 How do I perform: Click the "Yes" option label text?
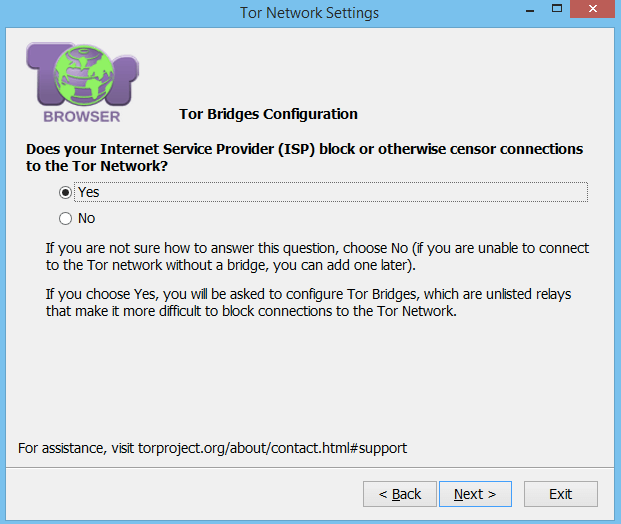coord(88,192)
